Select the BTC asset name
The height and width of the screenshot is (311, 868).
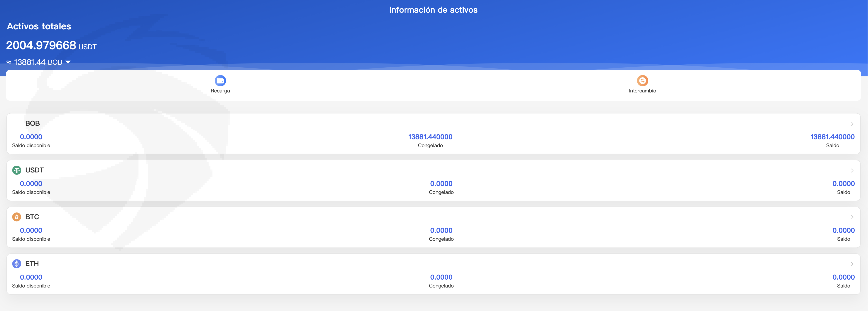32,217
